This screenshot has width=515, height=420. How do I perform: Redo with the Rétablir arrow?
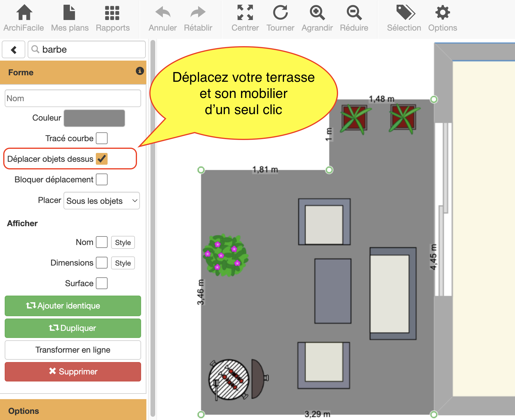[x=198, y=13]
